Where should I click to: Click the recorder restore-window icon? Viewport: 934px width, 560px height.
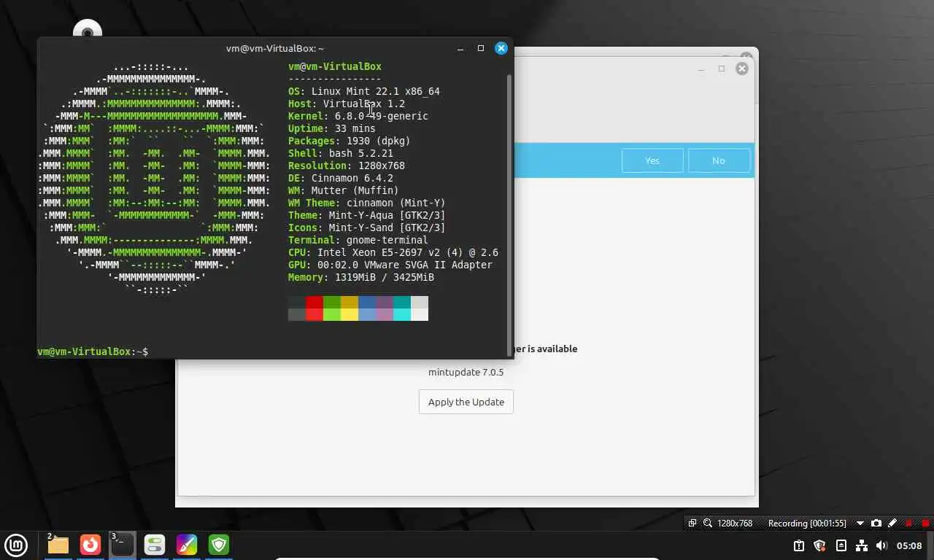[x=692, y=523]
